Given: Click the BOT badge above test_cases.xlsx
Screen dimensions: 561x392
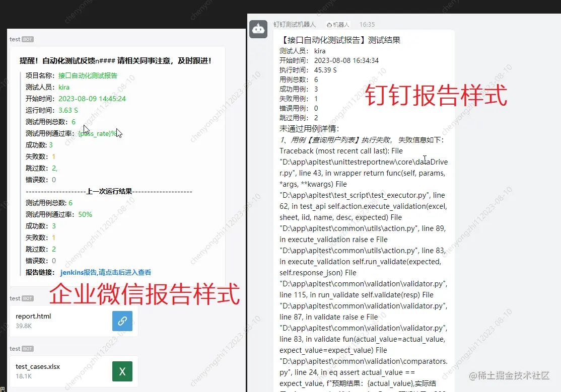Looking at the screenshot, I should point(28,349).
